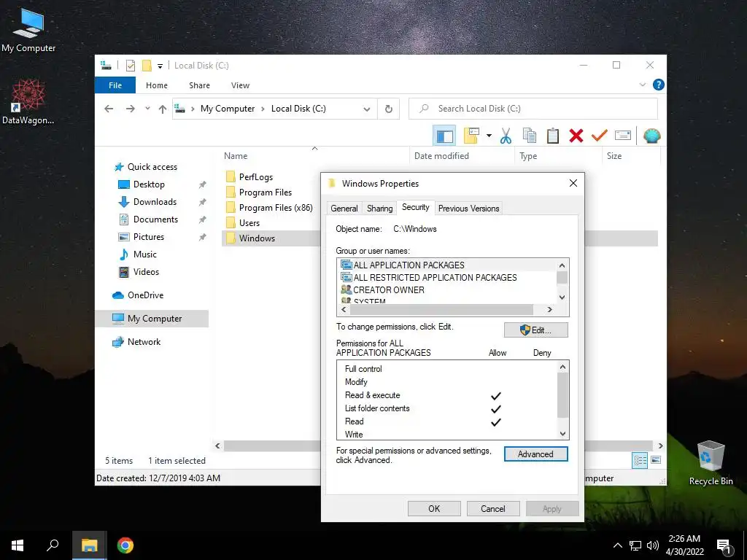Click quick access new folder icon in title bar

click(x=147, y=66)
